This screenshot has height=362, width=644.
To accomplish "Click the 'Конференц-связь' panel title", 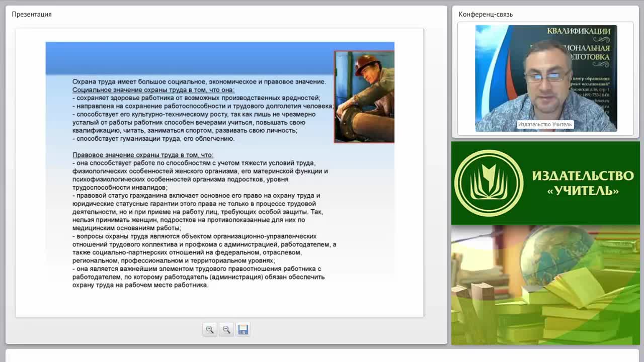I will (486, 14).
